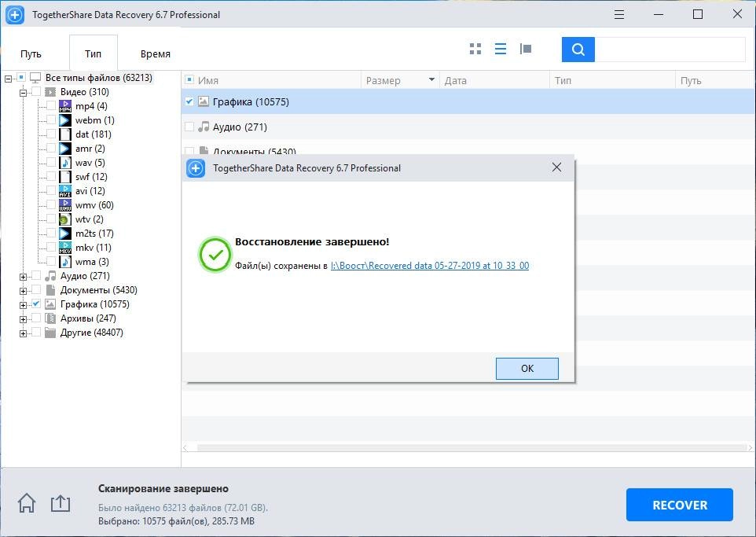Screen dimensions: 756x537
Task: Sort by the Дата column header
Action: (x=494, y=80)
